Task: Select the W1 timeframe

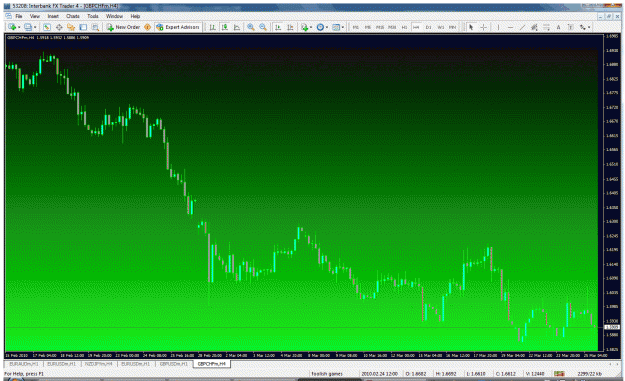Action: pyautogui.click(x=440, y=27)
